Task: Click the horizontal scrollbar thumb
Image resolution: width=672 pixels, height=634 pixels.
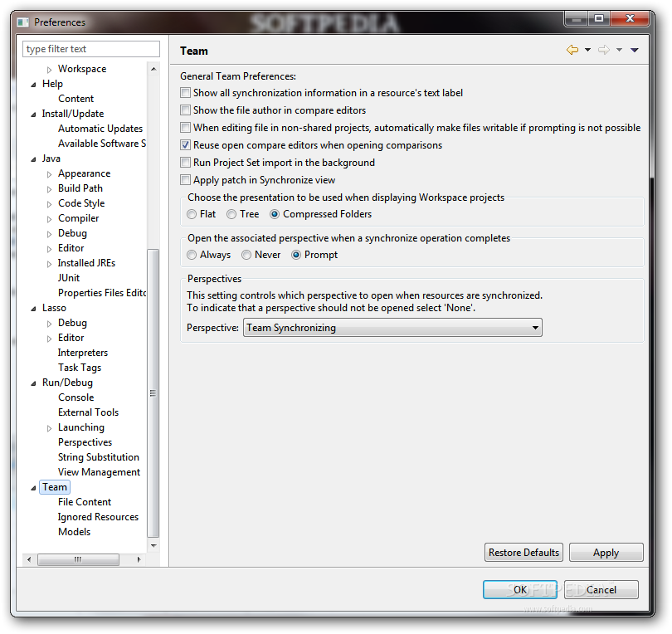Action: 78,559
